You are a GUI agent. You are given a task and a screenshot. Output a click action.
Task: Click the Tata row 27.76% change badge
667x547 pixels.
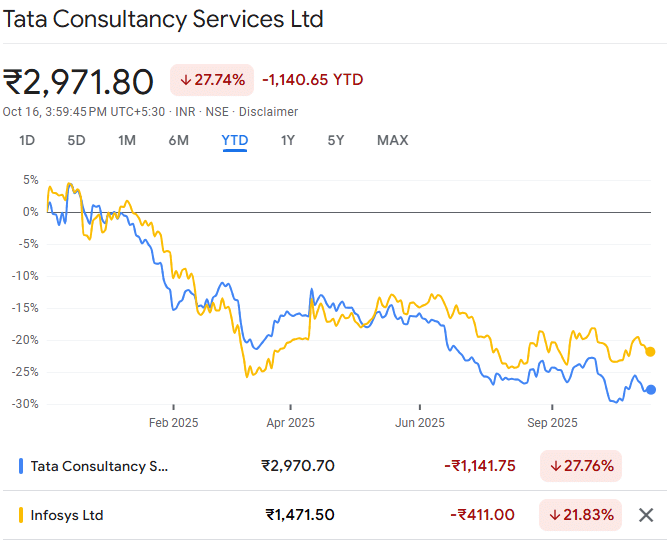coord(580,465)
